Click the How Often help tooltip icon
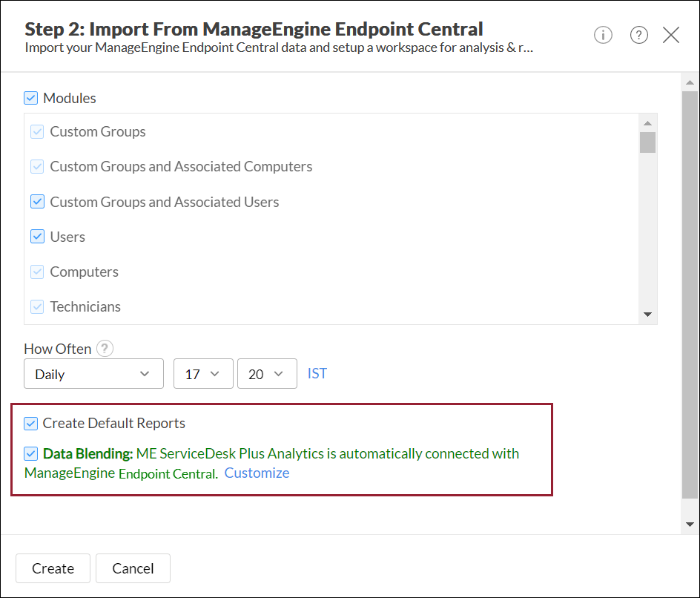 tap(105, 349)
